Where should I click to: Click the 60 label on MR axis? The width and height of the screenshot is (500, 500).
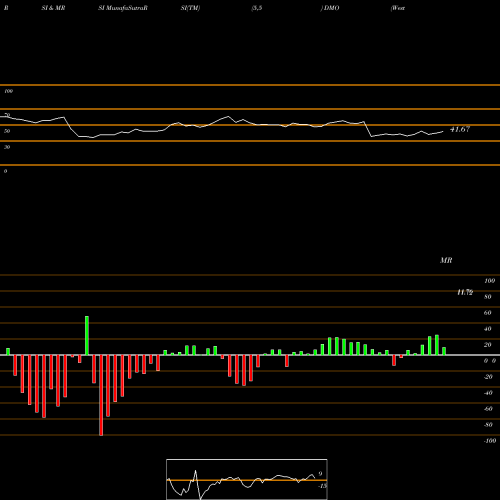click(x=488, y=313)
